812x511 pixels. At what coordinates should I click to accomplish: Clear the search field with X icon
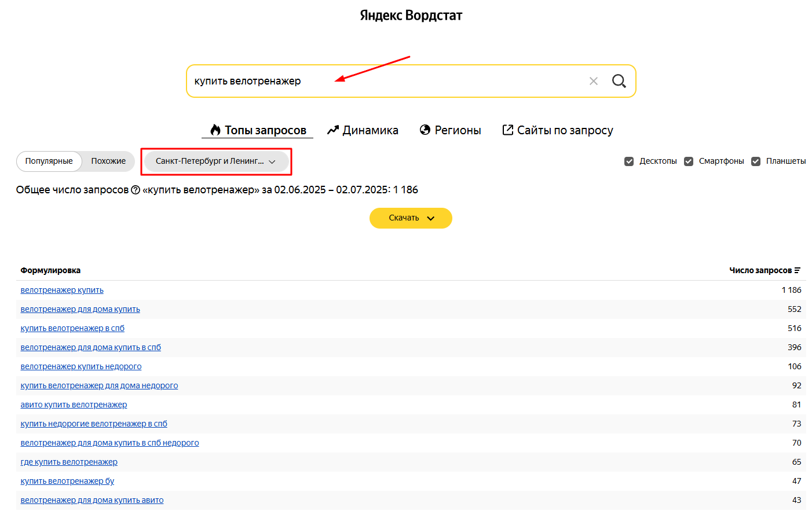(594, 81)
